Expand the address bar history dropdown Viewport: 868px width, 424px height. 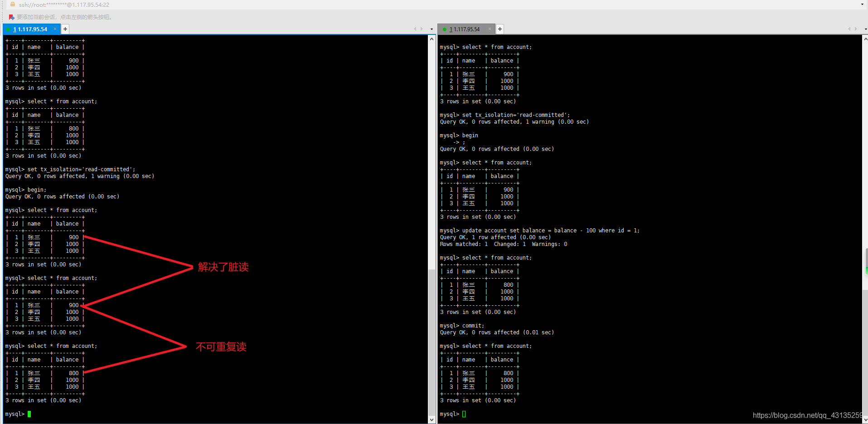[862, 5]
